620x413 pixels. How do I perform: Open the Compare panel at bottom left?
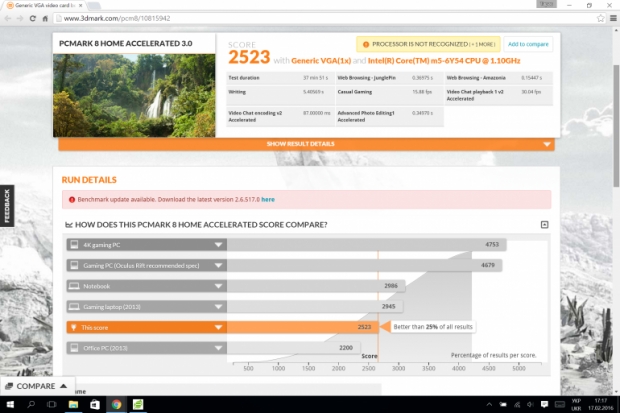36,386
